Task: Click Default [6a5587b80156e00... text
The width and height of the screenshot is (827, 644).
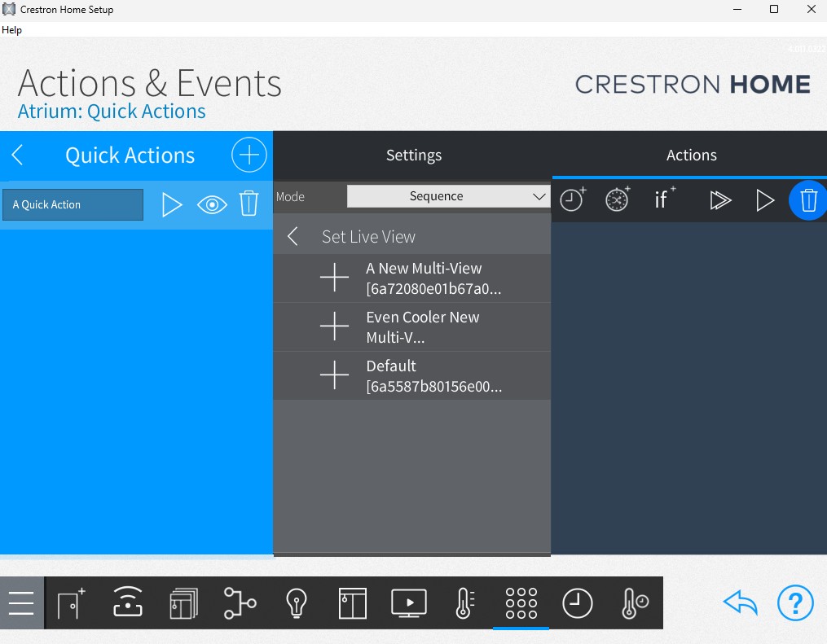Action: 433,376
